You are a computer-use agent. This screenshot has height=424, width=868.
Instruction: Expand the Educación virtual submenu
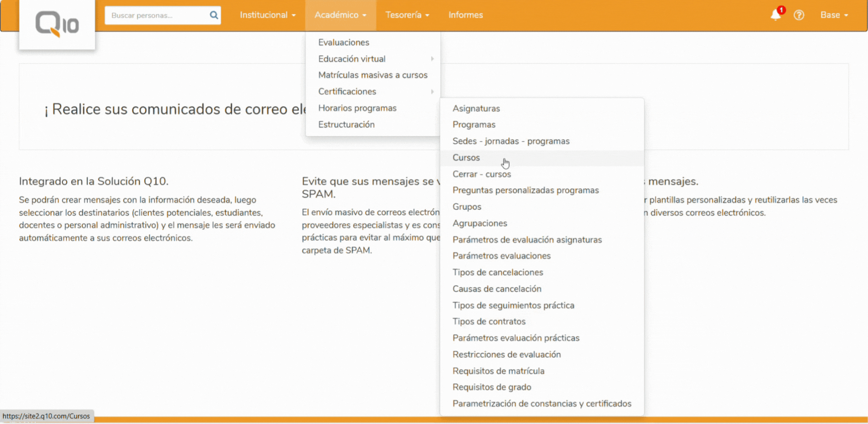[x=352, y=59]
